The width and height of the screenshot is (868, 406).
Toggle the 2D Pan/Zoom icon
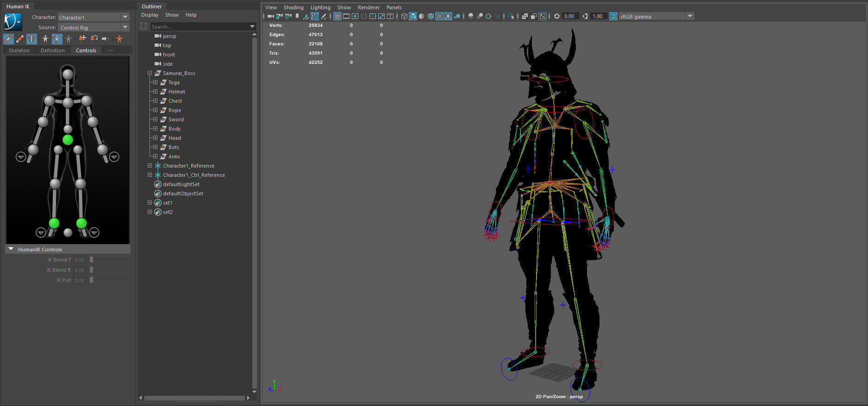[x=315, y=16]
